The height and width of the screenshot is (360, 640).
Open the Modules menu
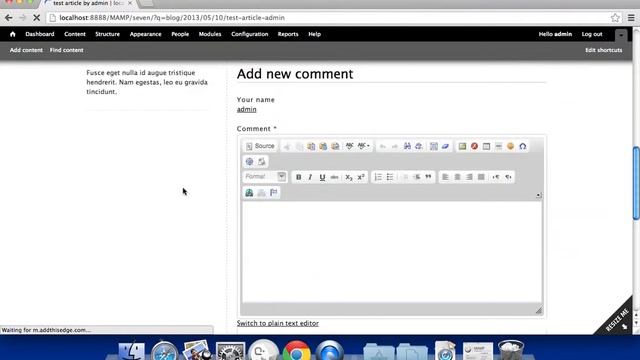tap(210, 34)
